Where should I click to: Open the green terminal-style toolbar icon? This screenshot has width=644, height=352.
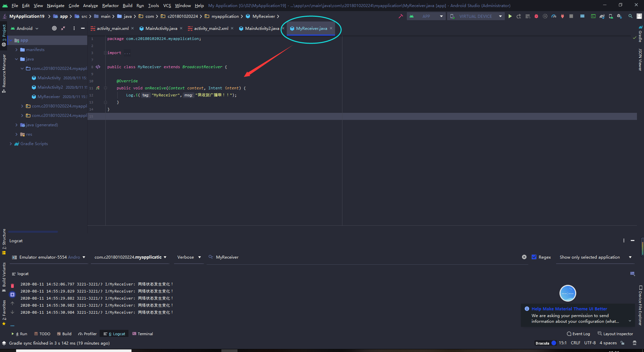(593, 16)
